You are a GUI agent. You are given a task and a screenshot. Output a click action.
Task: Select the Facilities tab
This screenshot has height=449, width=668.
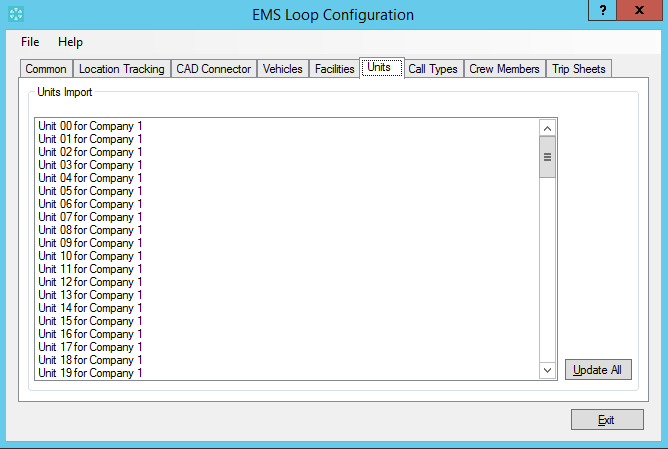coord(335,69)
